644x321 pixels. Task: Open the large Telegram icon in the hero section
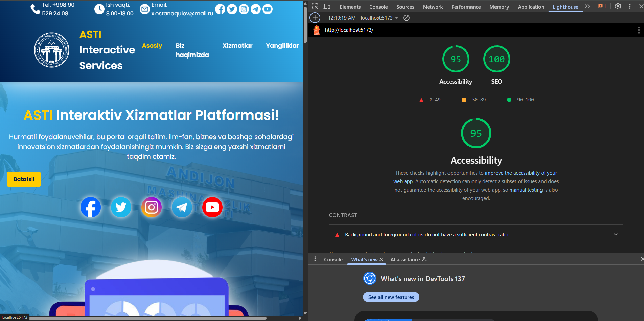click(182, 207)
